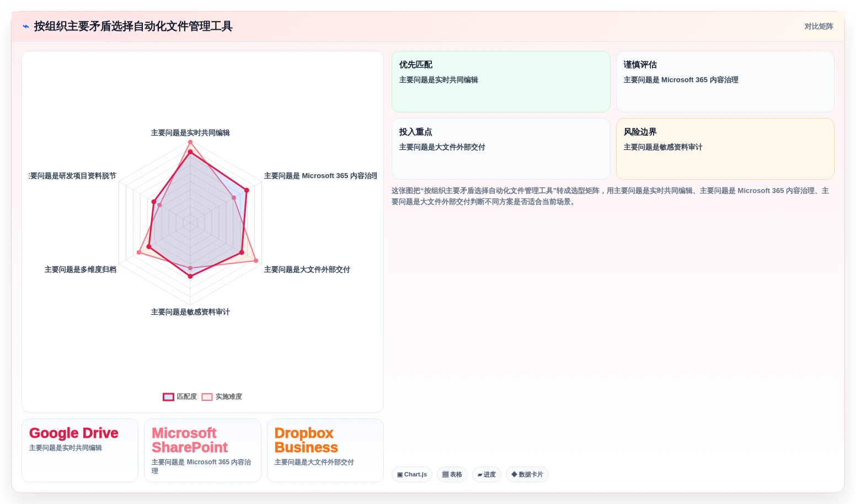Image resolution: width=856 pixels, height=504 pixels.
Task: Click radar axis label 主要问题是 Microsoft 365 内容治理
Action: [320, 176]
